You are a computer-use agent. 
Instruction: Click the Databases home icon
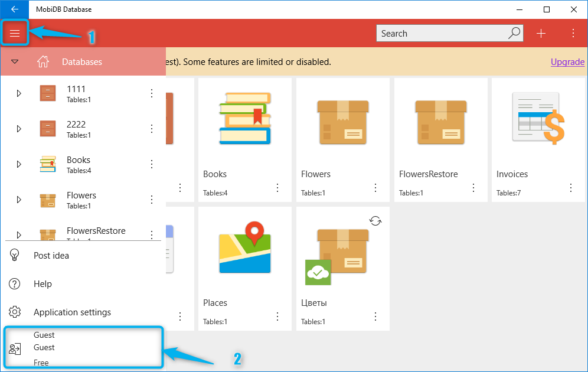point(43,61)
